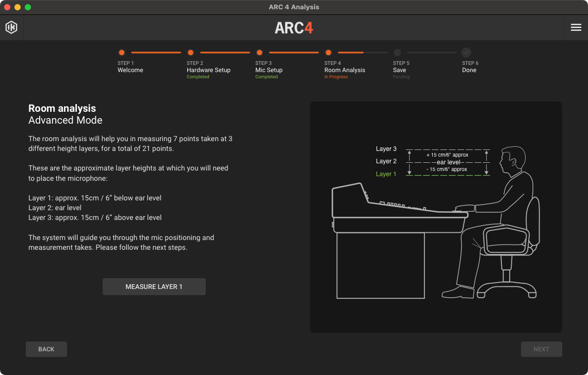Click the IK Multimedia logo icon
This screenshot has height=375, width=588.
tap(11, 27)
